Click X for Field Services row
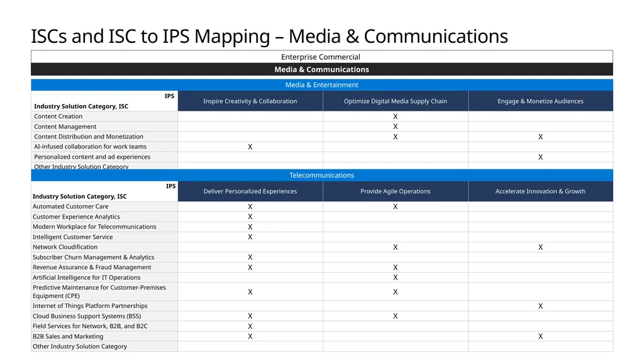The height and width of the screenshot is (362, 644). 250,326
